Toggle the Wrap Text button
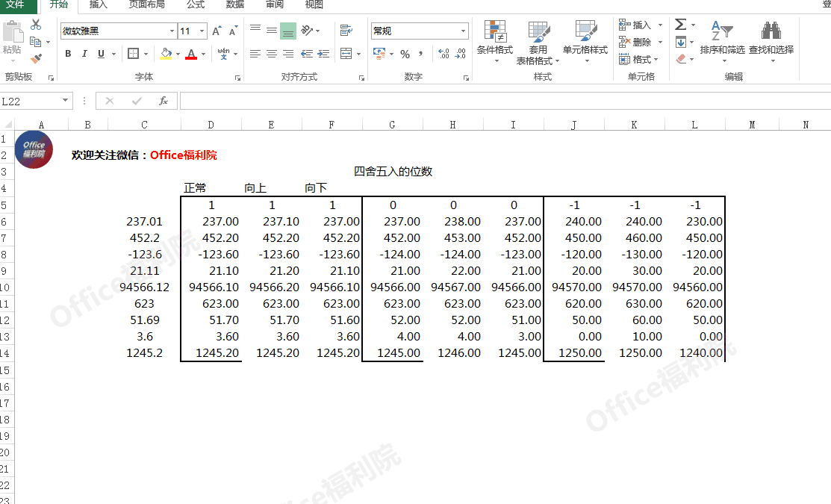Screen dimensions: 831x504 coord(346,31)
